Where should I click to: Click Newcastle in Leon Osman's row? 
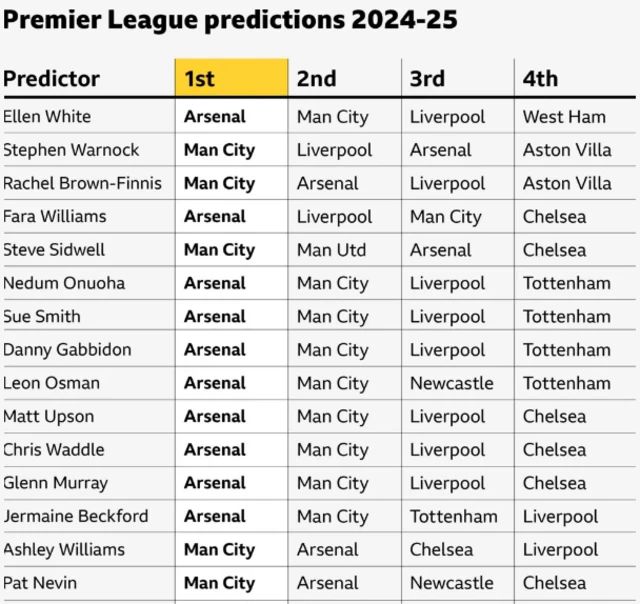[x=451, y=383]
